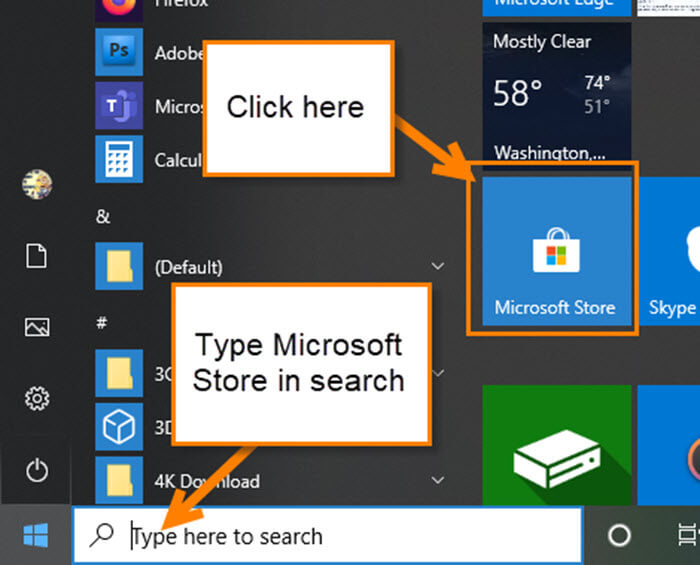Click the 'Type here to search' box

(x=328, y=536)
